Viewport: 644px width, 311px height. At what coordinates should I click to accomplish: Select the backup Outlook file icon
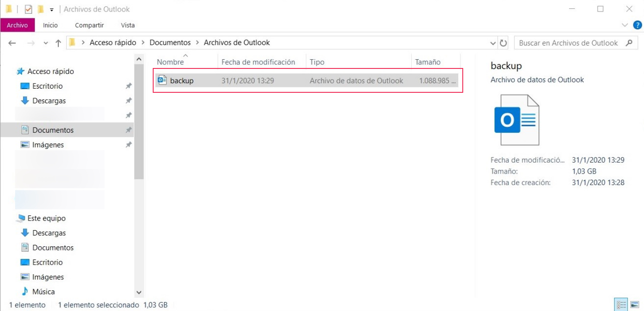[x=162, y=80]
